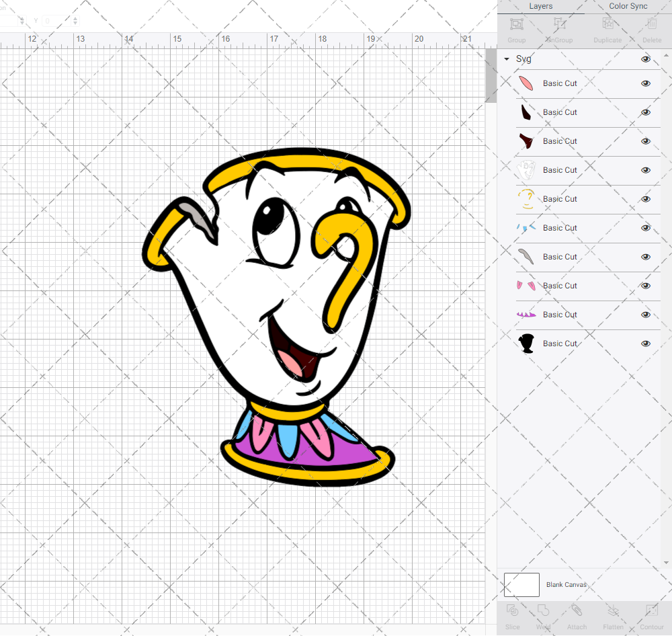The height and width of the screenshot is (636, 672).
Task: Click the Blank Canvas label
Action: pyautogui.click(x=566, y=585)
